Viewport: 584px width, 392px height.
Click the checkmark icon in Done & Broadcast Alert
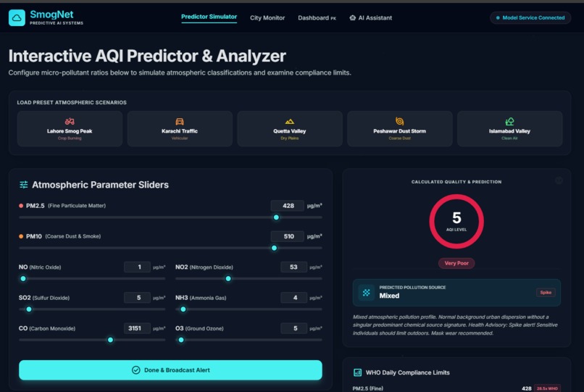coord(136,370)
